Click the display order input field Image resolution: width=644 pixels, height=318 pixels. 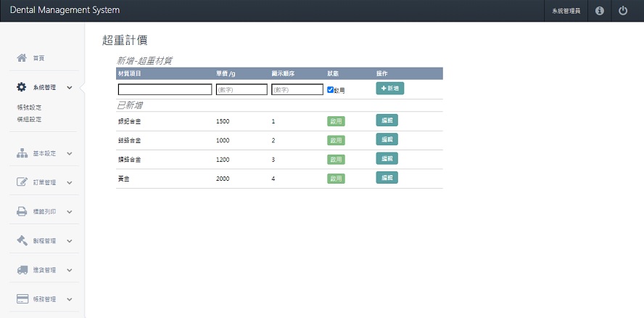[x=297, y=89]
